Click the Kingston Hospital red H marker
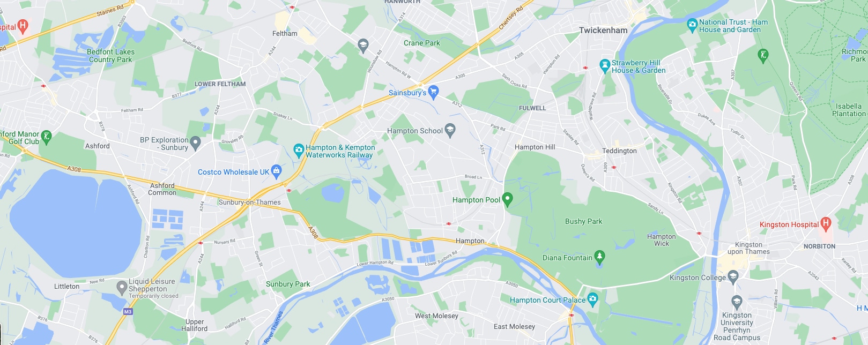The height and width of the screenshot is (345, 868). (826, 223)
